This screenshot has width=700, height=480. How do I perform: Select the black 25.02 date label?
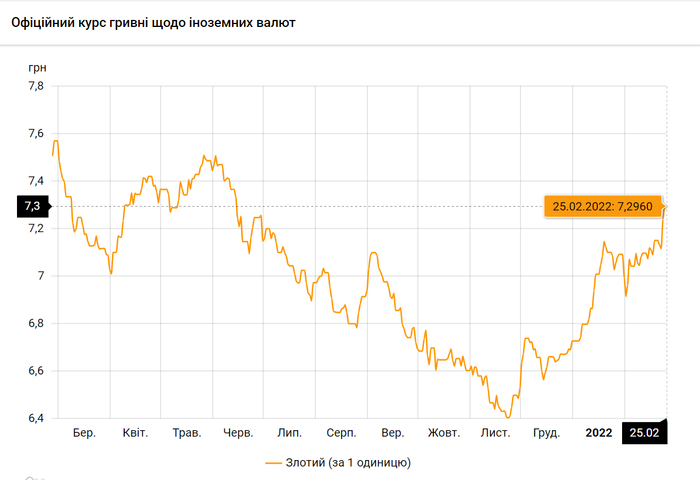pyautogui.click(x=646, y=433)
